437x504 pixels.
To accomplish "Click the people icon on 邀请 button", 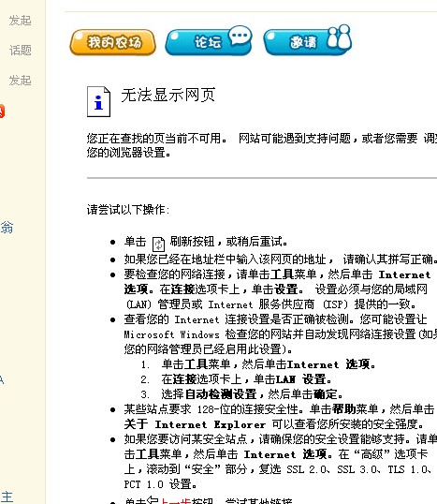I will pyautogui.click(x=339, y=37).
